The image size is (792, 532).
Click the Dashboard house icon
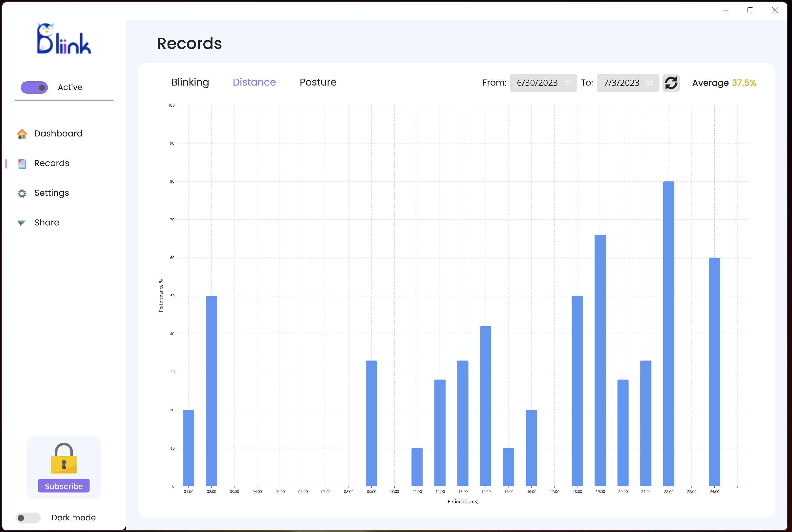point(22,134)
